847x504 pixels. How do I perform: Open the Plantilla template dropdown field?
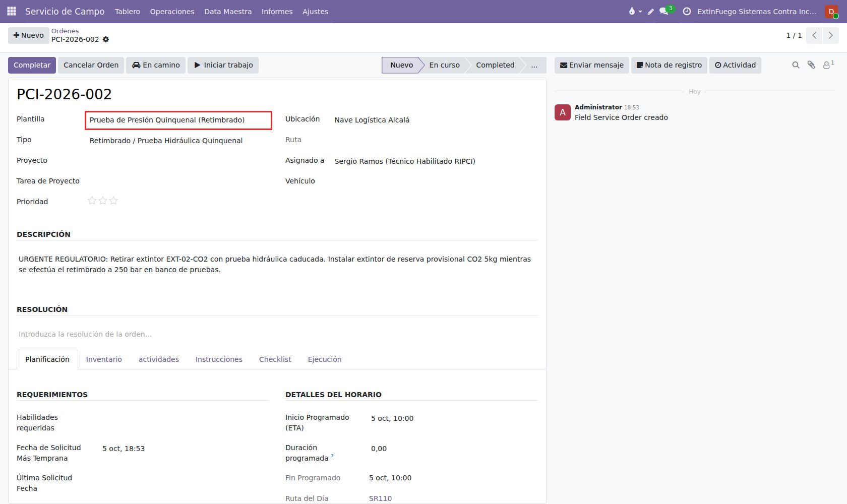tap(178, 120)
